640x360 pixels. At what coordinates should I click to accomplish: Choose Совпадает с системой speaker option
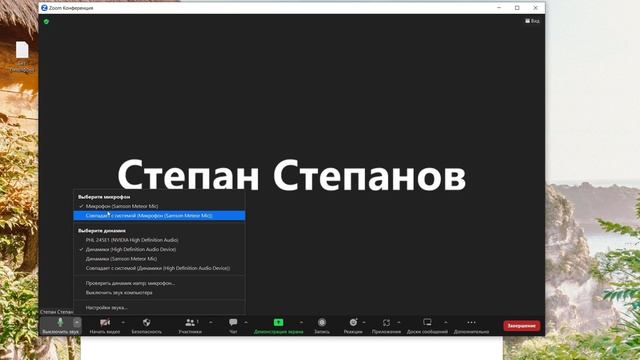tap(159, 268)
